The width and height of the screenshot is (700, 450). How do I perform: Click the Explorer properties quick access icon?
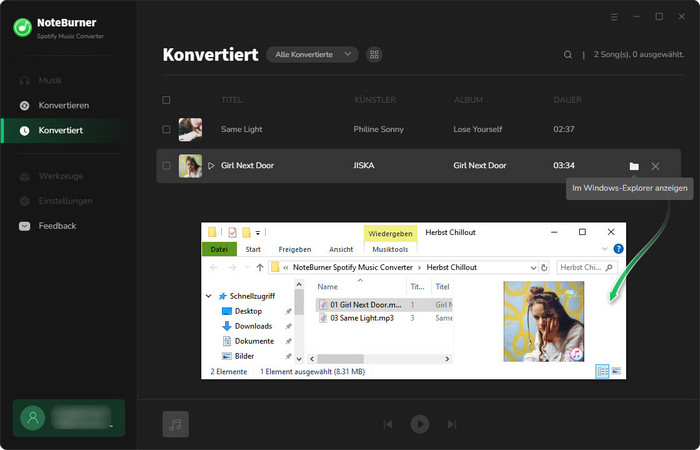[x=232, y=232]
